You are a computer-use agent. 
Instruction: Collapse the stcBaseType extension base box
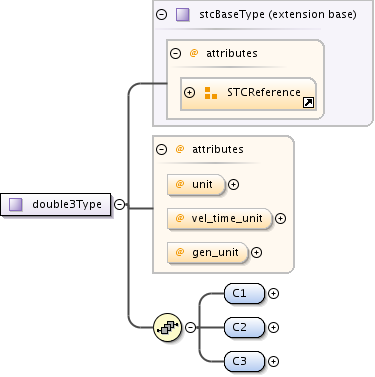pyautogui.click(x=162, y=14)
